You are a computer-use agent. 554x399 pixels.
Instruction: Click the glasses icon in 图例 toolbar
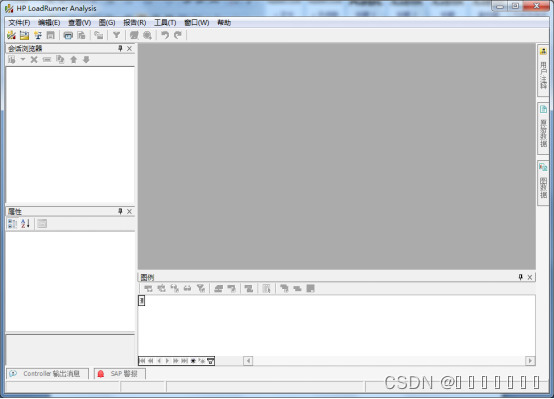[x=187, y=289]
